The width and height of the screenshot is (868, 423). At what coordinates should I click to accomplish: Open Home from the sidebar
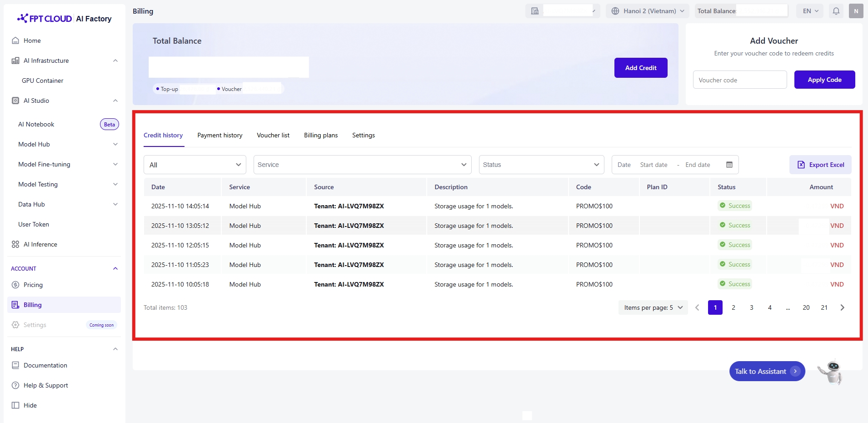[32, 40]
